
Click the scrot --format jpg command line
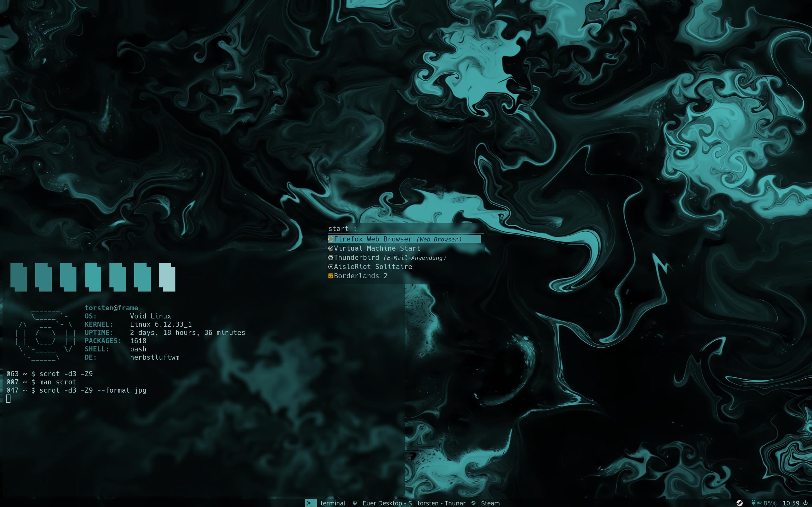(93, 390)
